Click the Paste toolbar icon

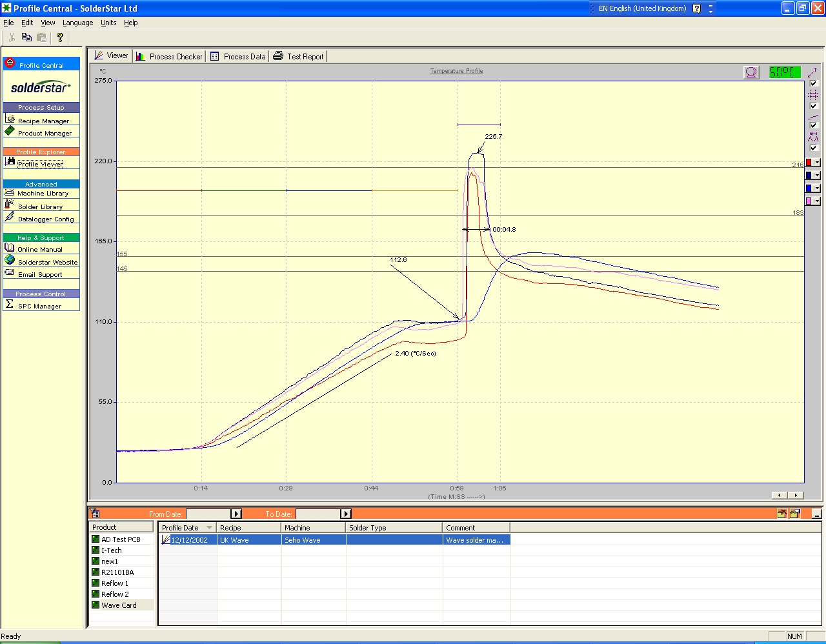pos(42,37)
